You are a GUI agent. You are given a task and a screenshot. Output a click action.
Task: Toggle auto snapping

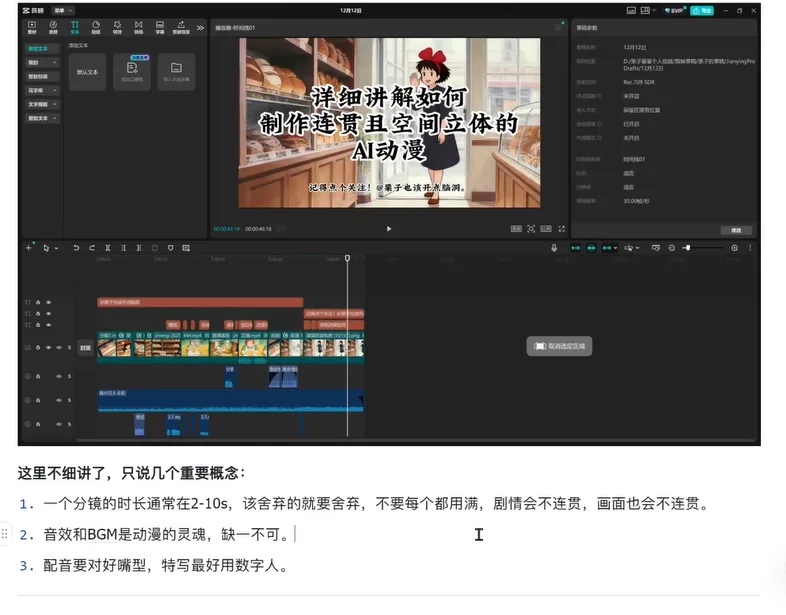592,248
